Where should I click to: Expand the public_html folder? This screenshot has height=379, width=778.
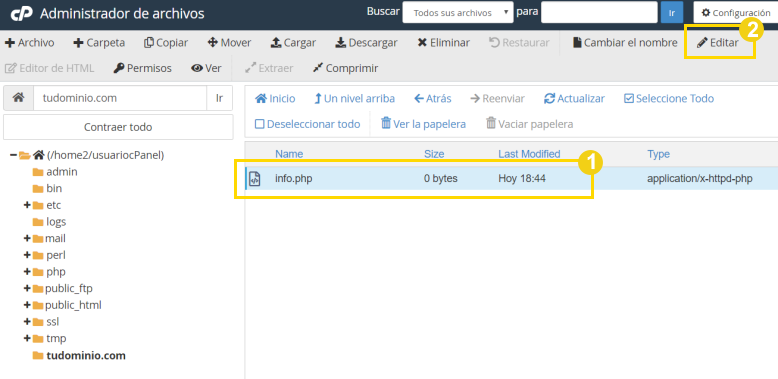[x=27, y=305]
